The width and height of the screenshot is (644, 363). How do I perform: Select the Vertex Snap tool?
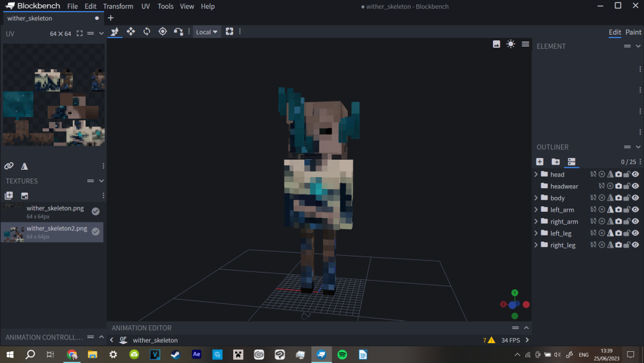(178, 32)
